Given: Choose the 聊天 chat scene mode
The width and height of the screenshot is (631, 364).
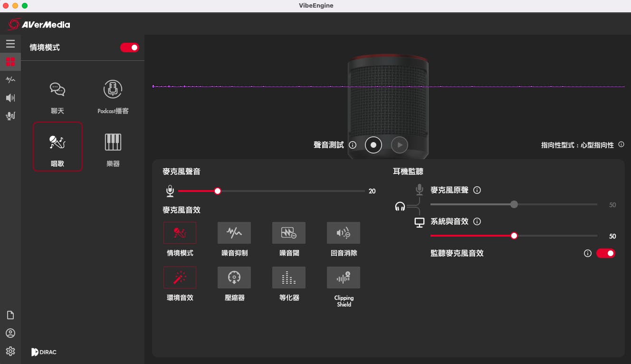Looking at the screenshot, I should tap(57, 97).
